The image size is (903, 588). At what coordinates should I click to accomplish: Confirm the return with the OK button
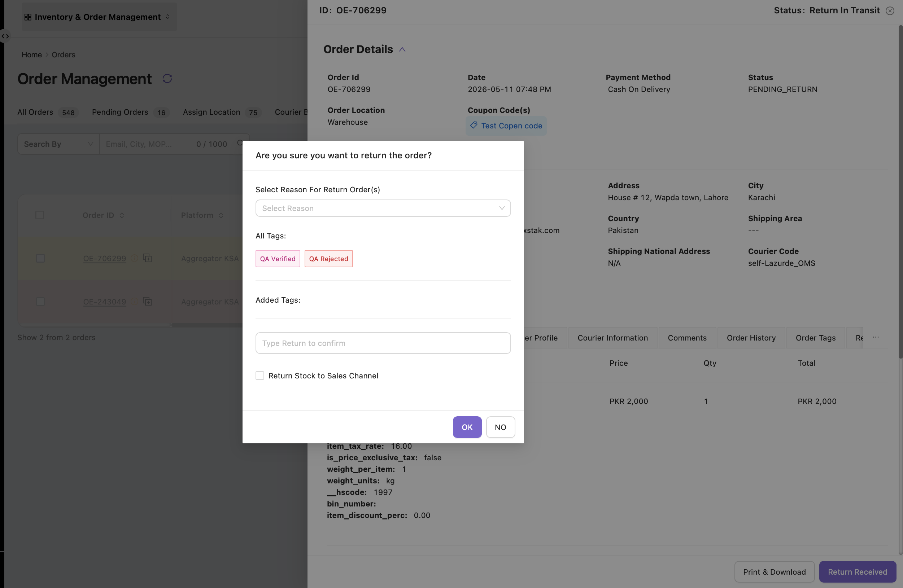point(467,427)
